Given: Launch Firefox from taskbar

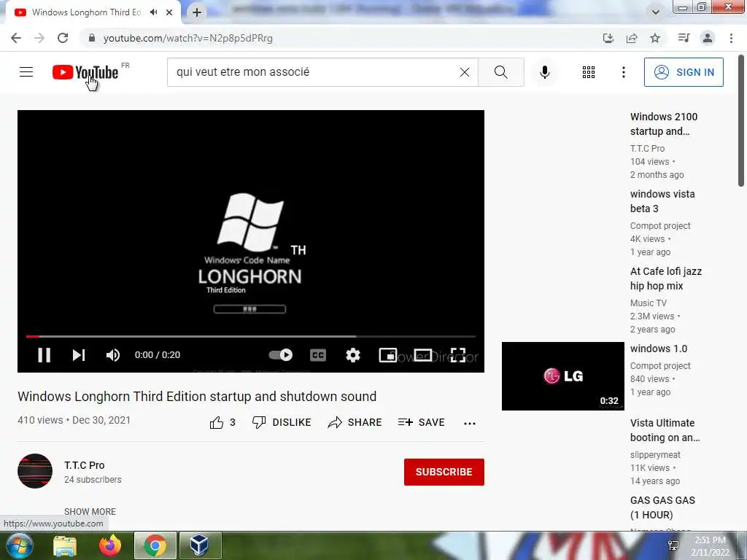Looking at the screenshot, I should point(110,545).
